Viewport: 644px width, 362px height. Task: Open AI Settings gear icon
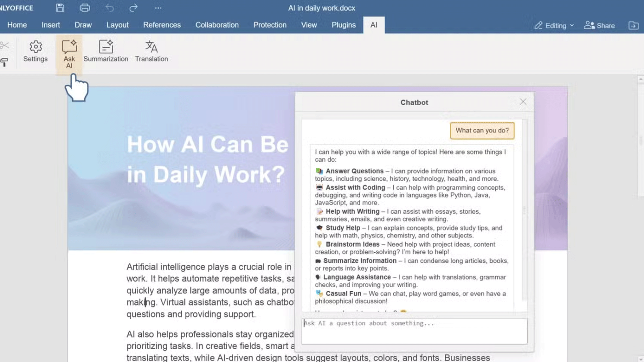tap(35, 51)
